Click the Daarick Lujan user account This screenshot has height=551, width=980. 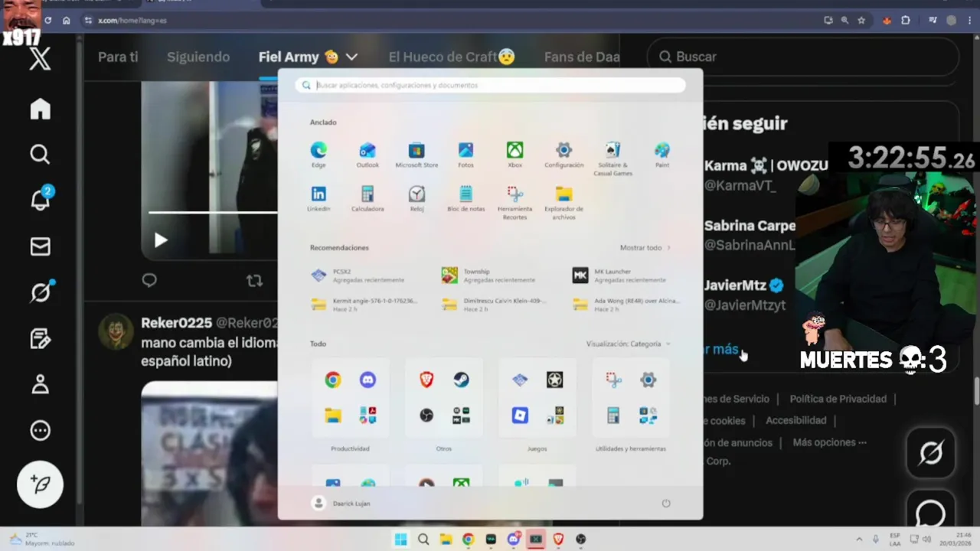point(341,503)
